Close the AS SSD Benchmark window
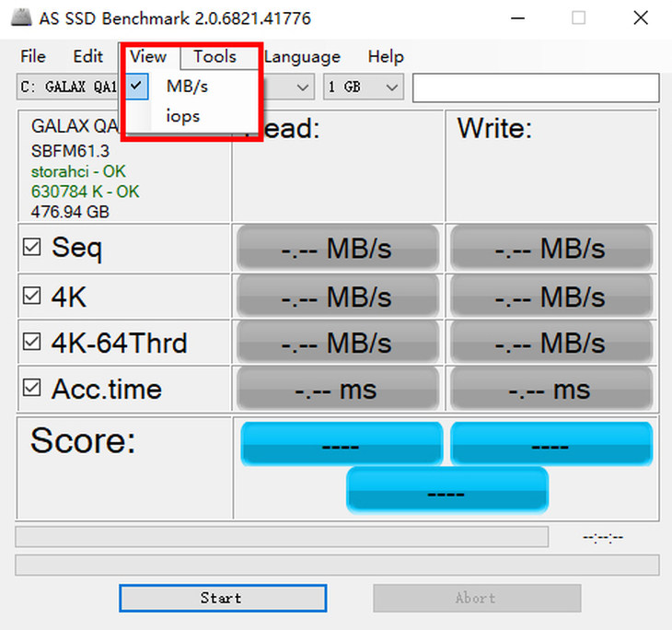 (x=641, y=18)
